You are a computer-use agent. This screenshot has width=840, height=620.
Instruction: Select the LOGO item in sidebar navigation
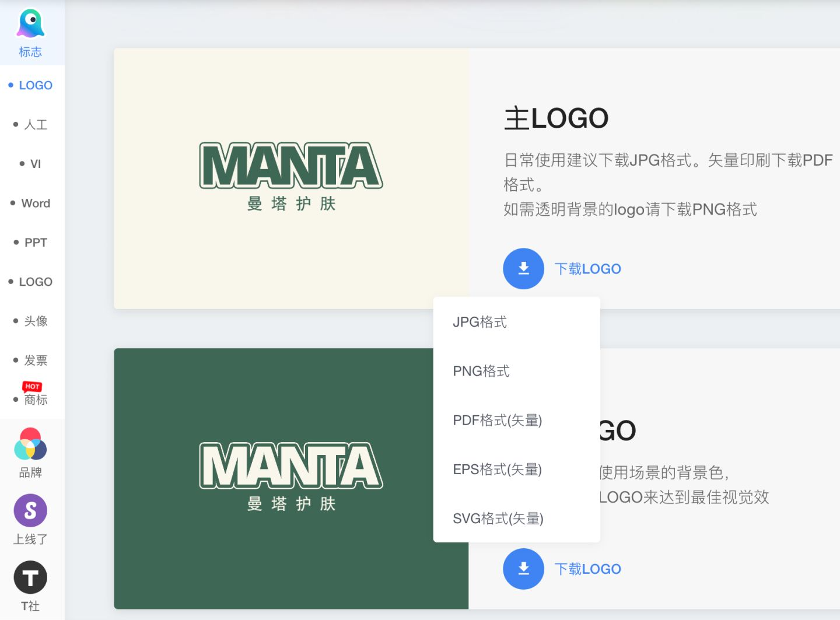[35, 85]
